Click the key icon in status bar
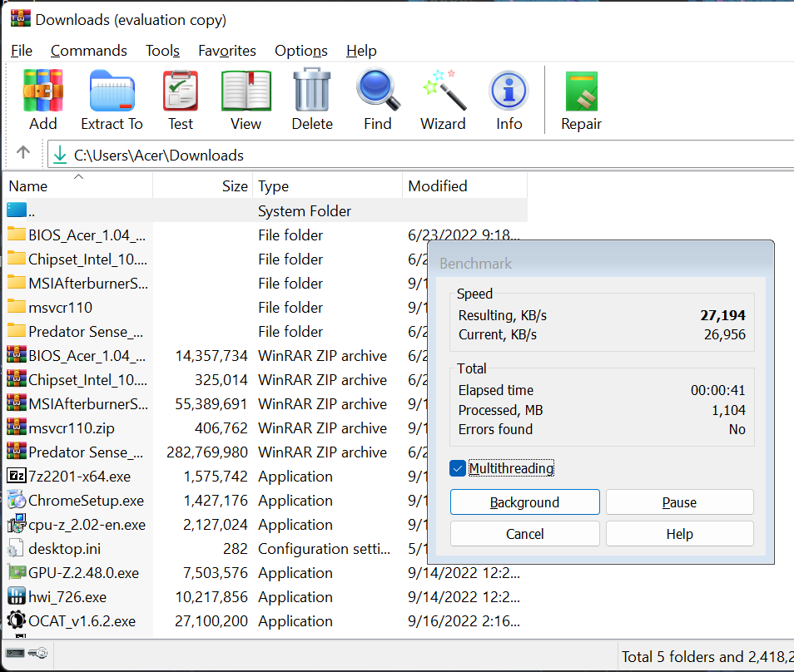The height and width of the screenshot is (672, 794). click(x=37, y=653)
